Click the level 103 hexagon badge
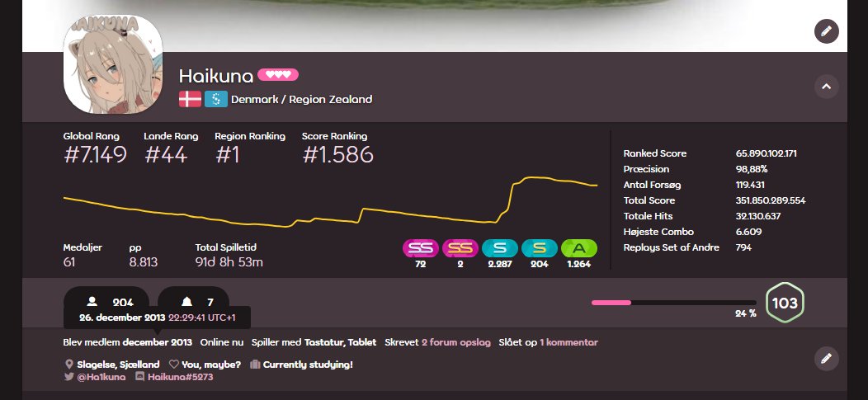This screenshot has height=400, width=868. [x=785, y=303]
